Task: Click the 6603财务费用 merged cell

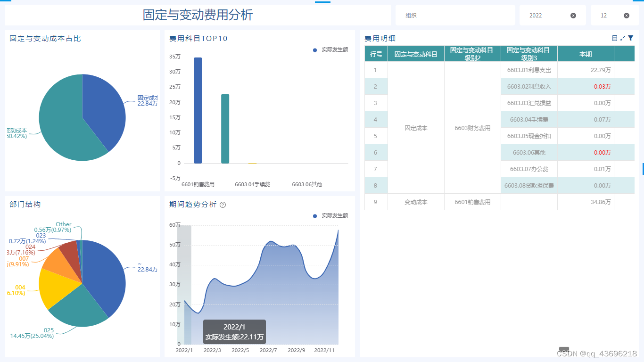Action: (472, 128)
